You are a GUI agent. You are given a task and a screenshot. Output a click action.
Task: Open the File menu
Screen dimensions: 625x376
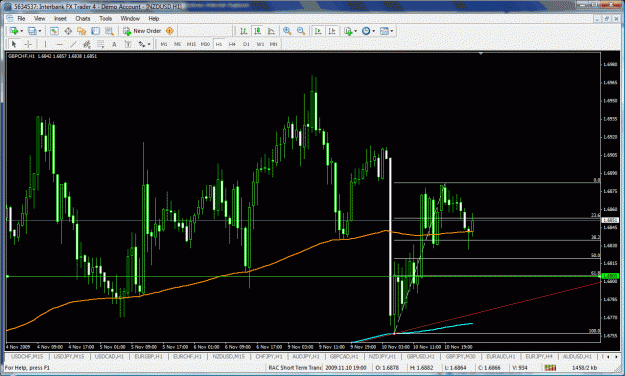click(x=21, y=19)
